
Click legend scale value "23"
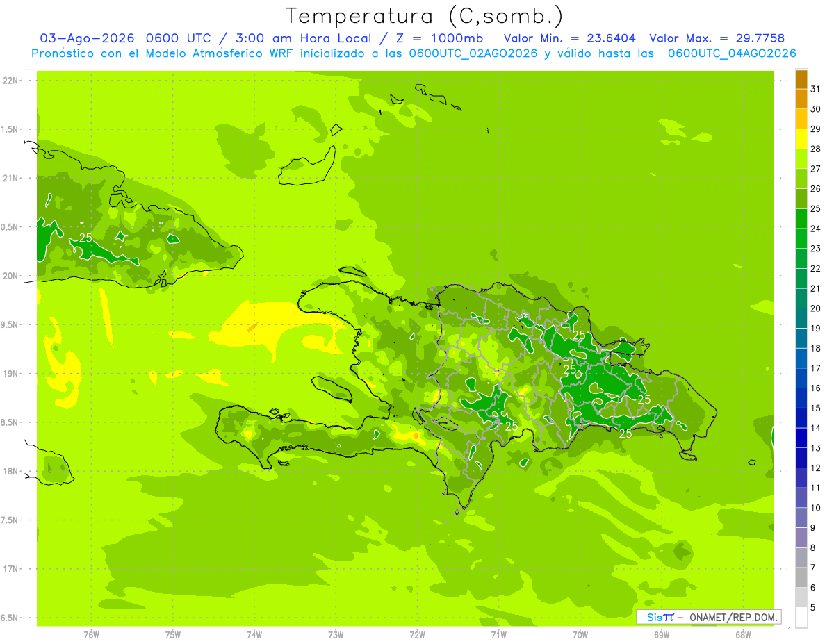tap(816, 249)
